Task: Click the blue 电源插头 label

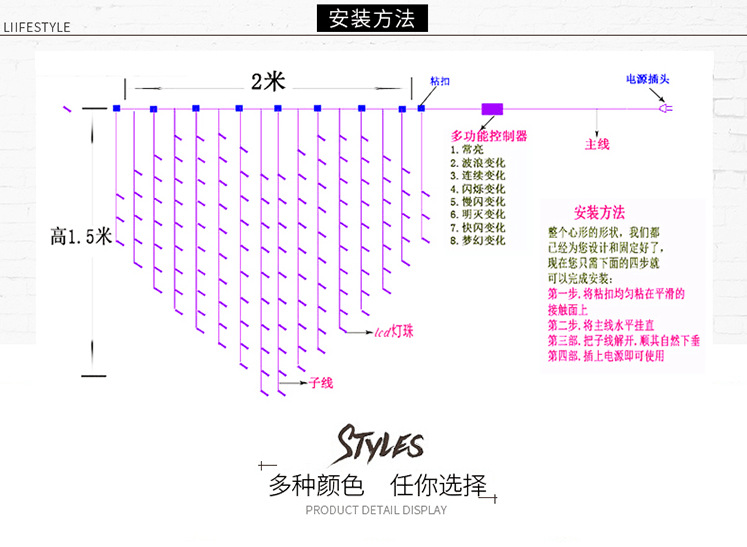Action: (647, 79)
